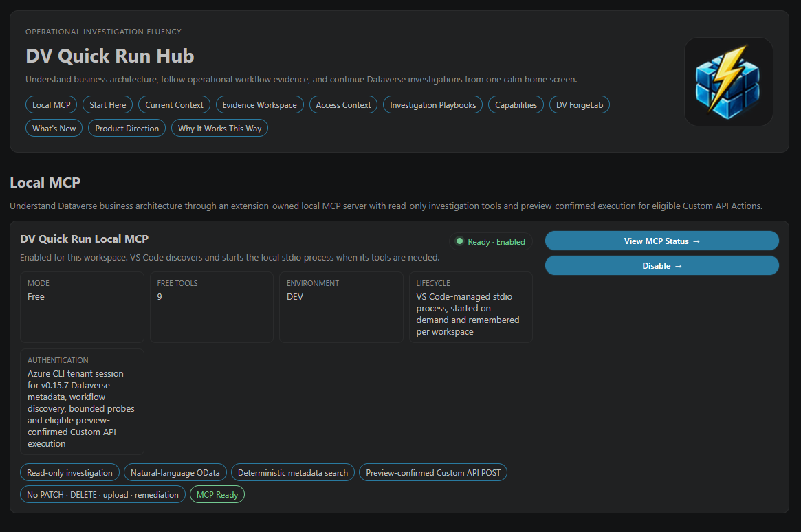Click the green MCP Ready tag
The image size is (801, 532).
217,495
